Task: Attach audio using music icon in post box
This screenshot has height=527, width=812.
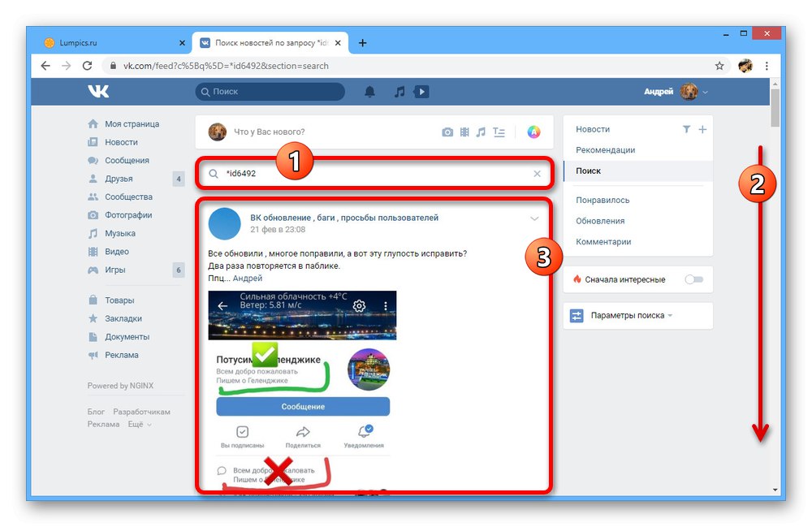Action: point(481,132)
